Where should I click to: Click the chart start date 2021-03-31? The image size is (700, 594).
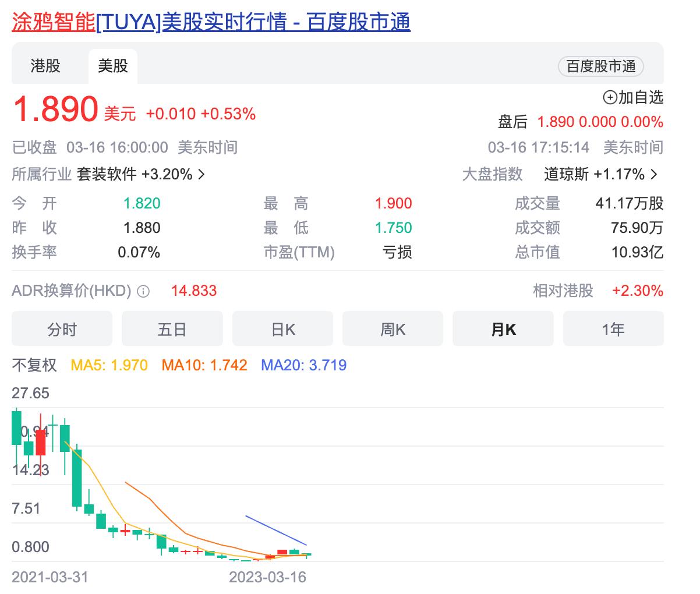tap(50, 577)
